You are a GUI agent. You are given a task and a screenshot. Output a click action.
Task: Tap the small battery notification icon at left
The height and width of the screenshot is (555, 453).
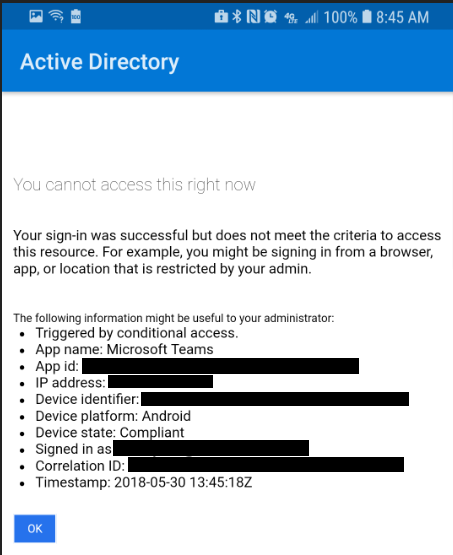(x=76, y=16)
